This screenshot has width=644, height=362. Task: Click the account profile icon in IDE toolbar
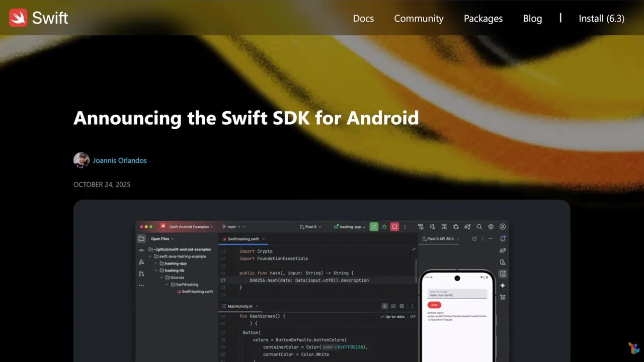[x=502, y=227]
